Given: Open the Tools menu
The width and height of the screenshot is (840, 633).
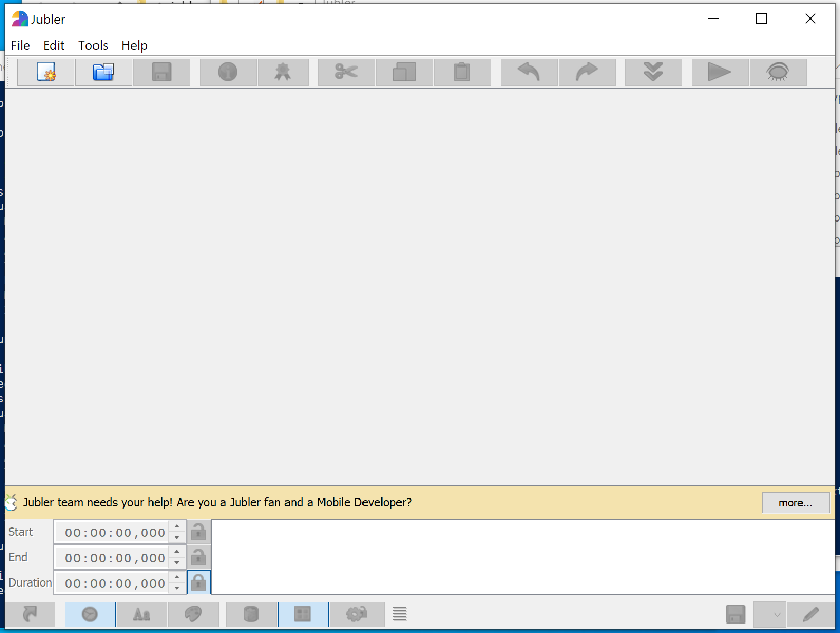Looking at the screenshot, I should click(93, 45).
